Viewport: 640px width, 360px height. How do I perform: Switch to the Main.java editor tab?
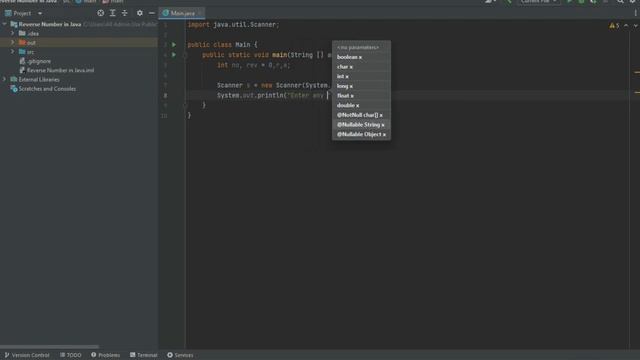[x=182, y=13]
